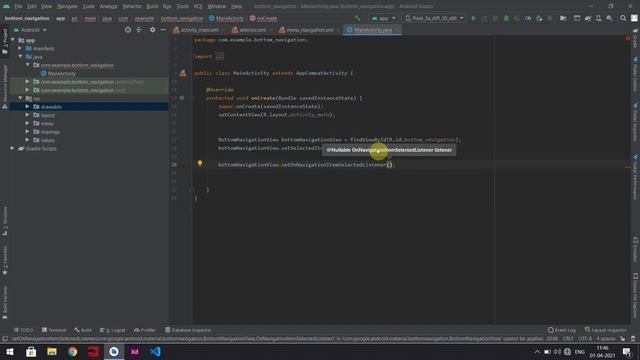Click the Debug app bug icon

[x=506, y=18]
